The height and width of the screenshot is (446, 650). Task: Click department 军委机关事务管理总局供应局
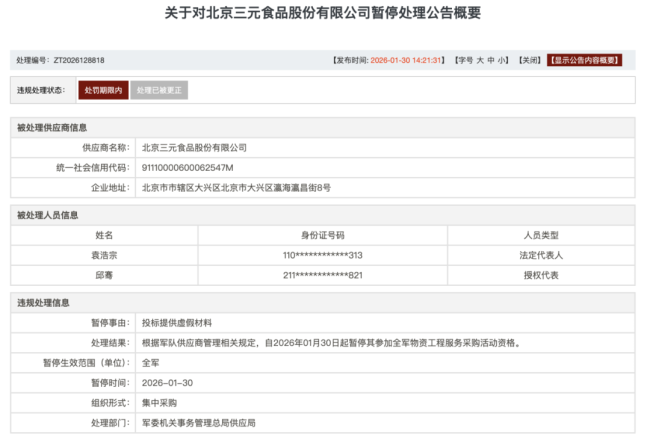(199, 423)
